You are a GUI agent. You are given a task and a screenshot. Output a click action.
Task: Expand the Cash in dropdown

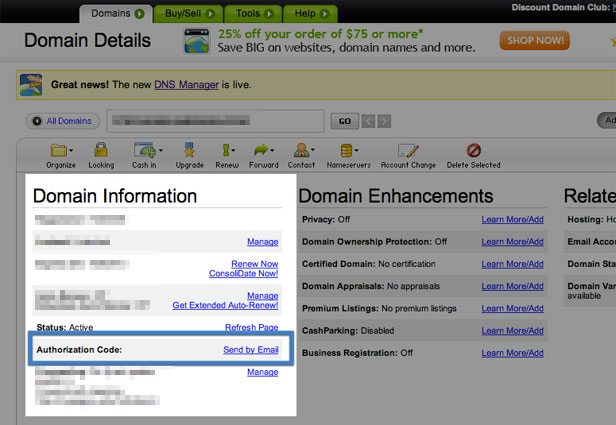[x=160, y=150]
